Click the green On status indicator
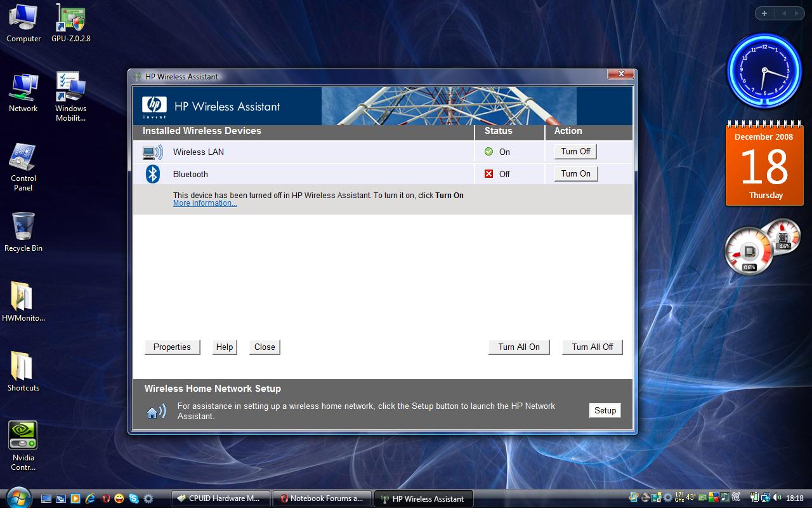Viewport: 812px width, 508px height. 488,152
